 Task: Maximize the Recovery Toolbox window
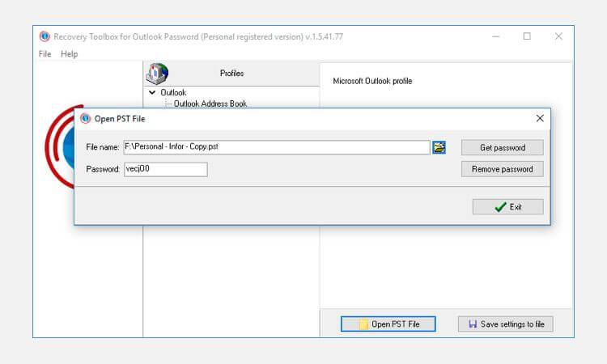tap(527, 36)
